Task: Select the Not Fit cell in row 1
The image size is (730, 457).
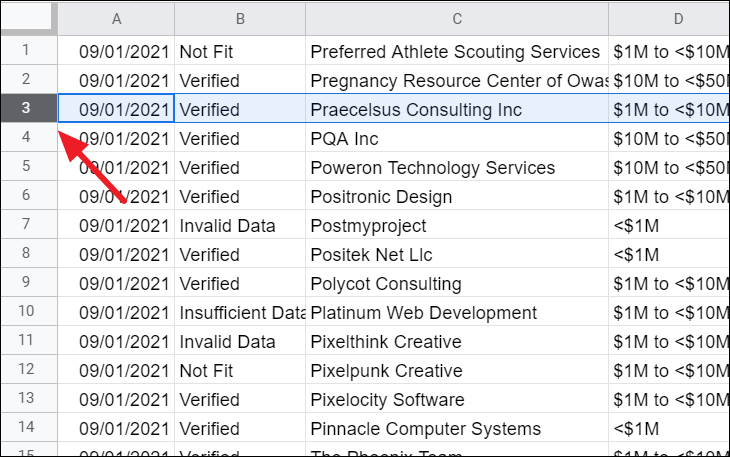Action: pos(240,51)
